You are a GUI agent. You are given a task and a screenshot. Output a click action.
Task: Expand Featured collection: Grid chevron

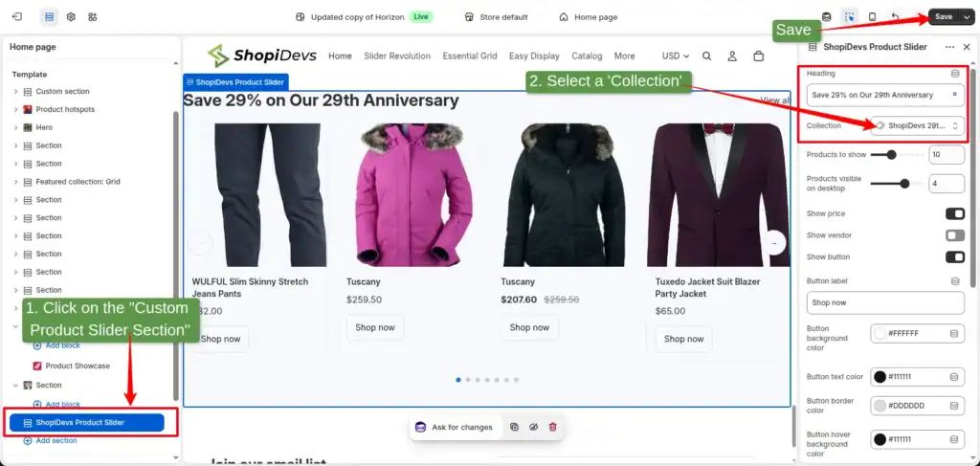coord(15,182)
